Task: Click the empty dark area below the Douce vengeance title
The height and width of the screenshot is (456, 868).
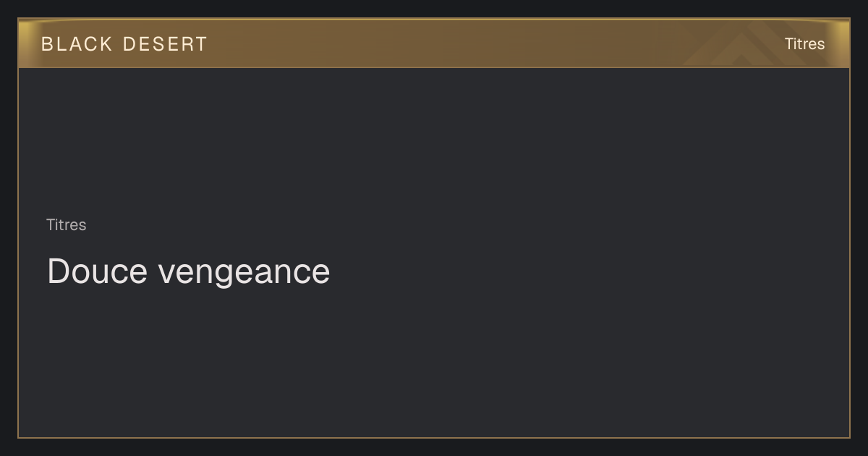Action: click(x=434, y=362)
